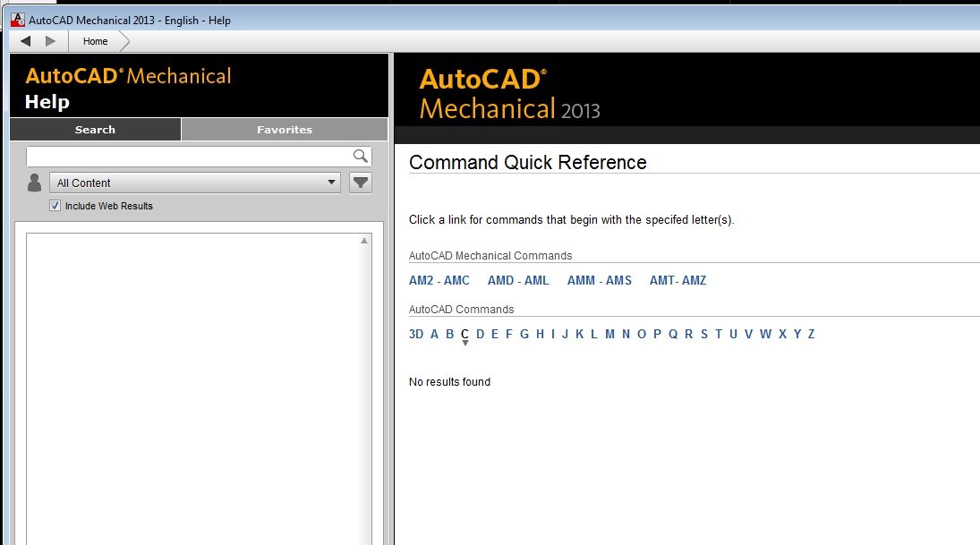Uncheck Include Web Results checkbox
Viewport: 980px width, 545px height.
(55, 206)
